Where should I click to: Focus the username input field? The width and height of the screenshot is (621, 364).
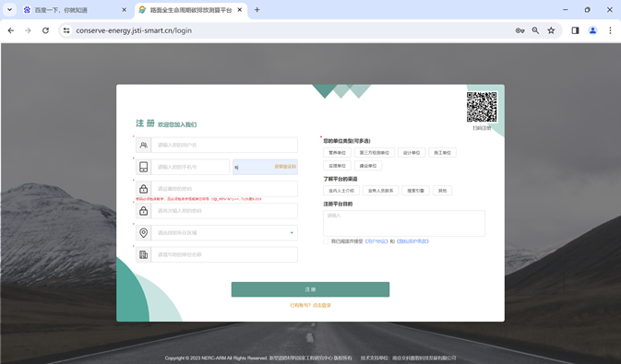click(224, 146)
